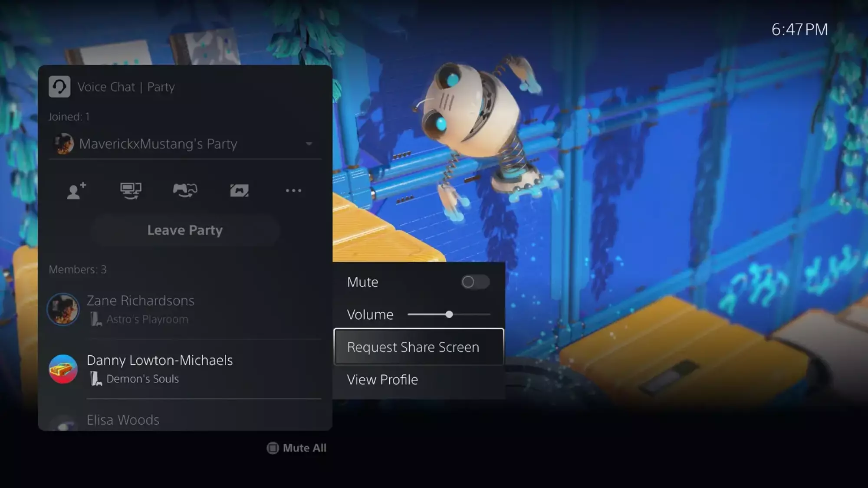This screenshot has height=488, width=868.
Task: Click the Astro's Playroom game label
Action: (147, 319)
